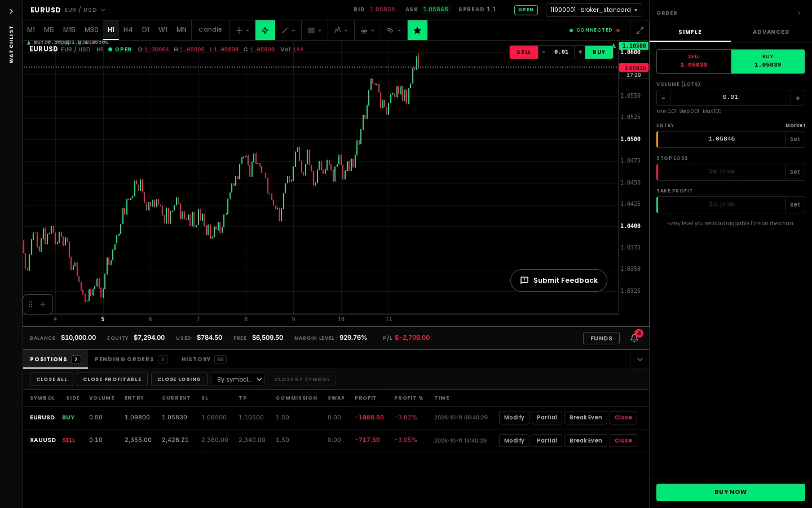Click the add pane plus icon at chart bottom
The width and height of the screenshot is (812, 508).
tap(43, 304)
